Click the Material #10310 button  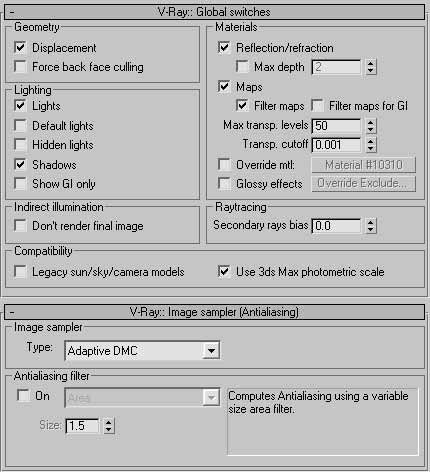[363, 165]
